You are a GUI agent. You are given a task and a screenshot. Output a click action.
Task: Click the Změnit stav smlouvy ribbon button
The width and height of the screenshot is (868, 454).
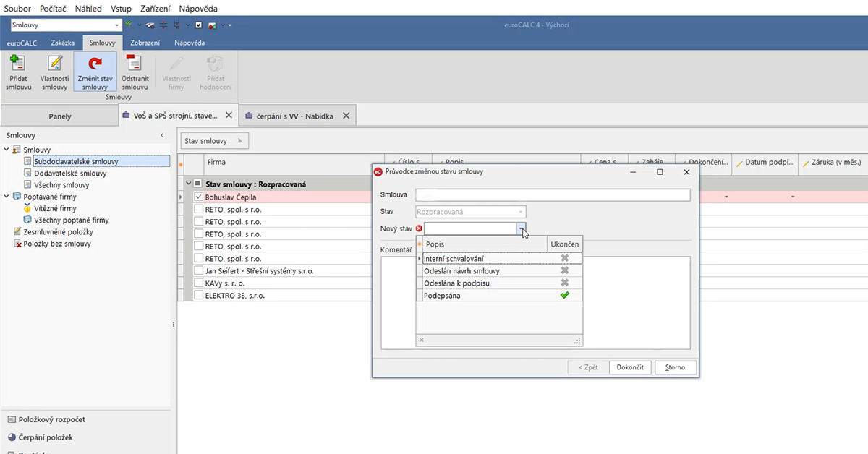(x=95, y=72)
